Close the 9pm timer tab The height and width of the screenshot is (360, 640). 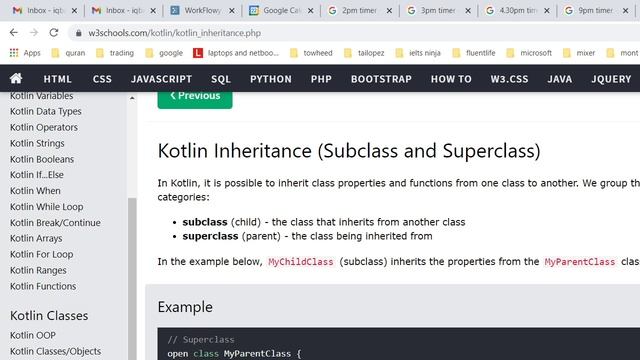[626, 11]
